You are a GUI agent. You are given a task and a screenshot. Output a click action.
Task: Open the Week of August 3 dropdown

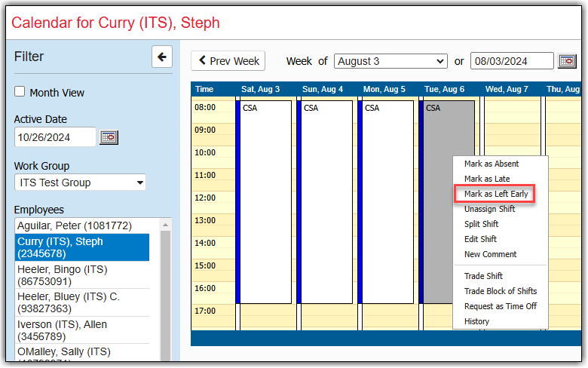390,61
